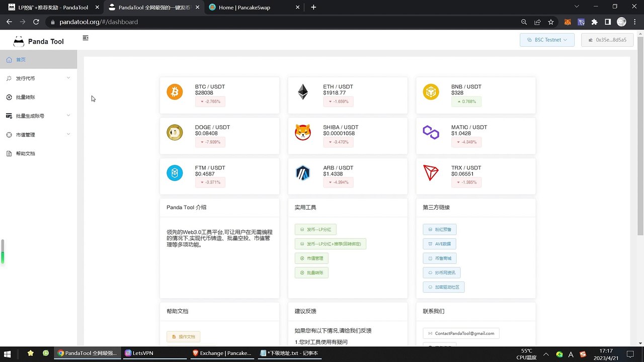Click the Bitcoin coin icon
This screenshot has width=644, height=362.
[175, 92]
